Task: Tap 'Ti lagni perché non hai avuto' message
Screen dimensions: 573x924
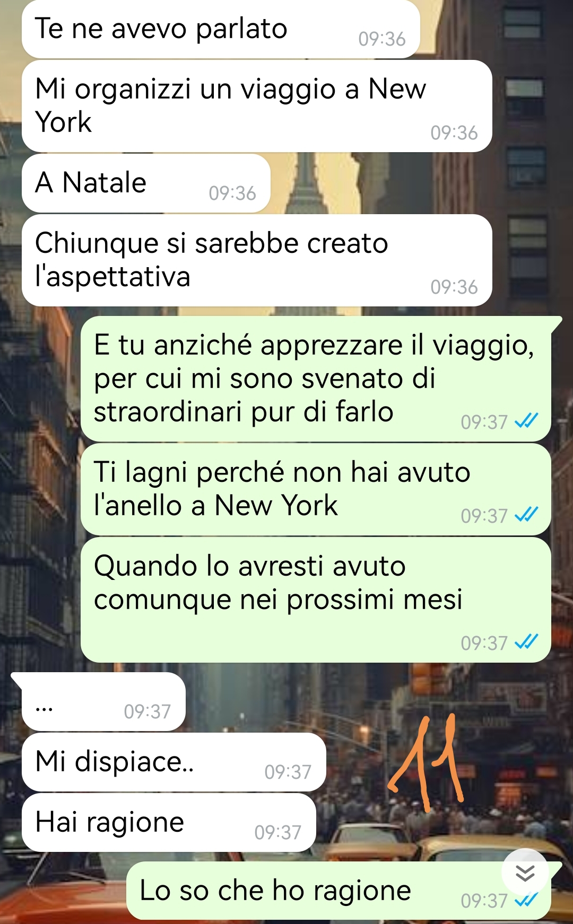Action: 316,489
